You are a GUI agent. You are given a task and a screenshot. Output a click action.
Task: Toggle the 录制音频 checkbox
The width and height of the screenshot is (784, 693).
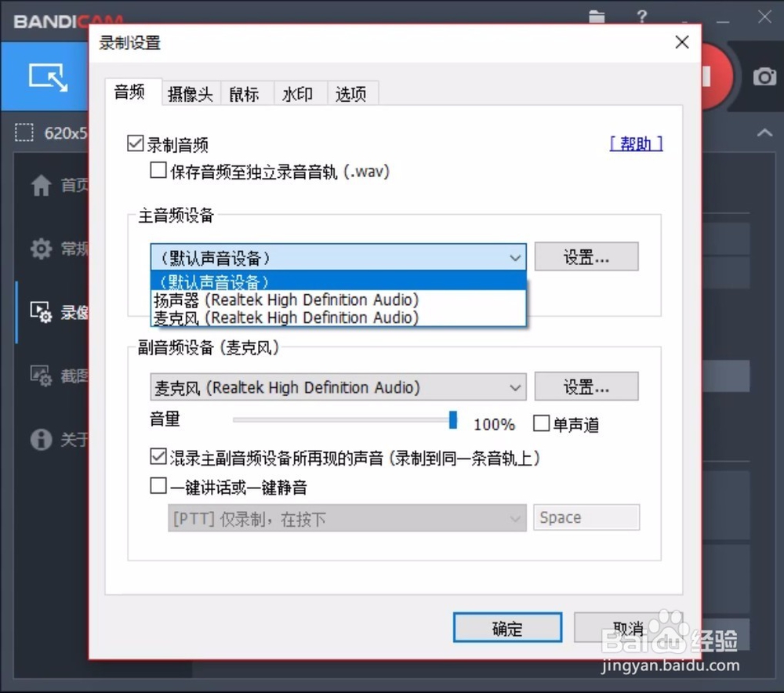136,143
